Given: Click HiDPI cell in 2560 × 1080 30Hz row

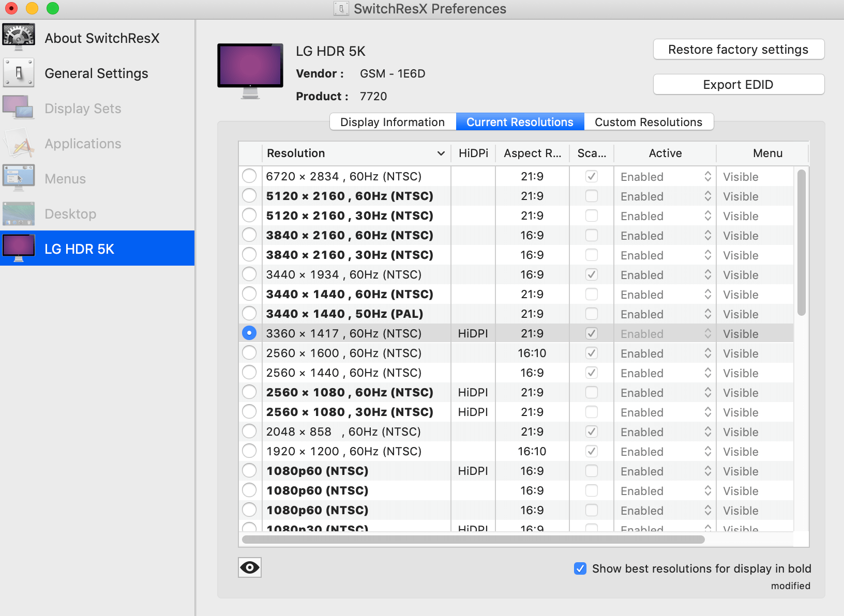Looking at the screenshot, I should pos(473,412).
